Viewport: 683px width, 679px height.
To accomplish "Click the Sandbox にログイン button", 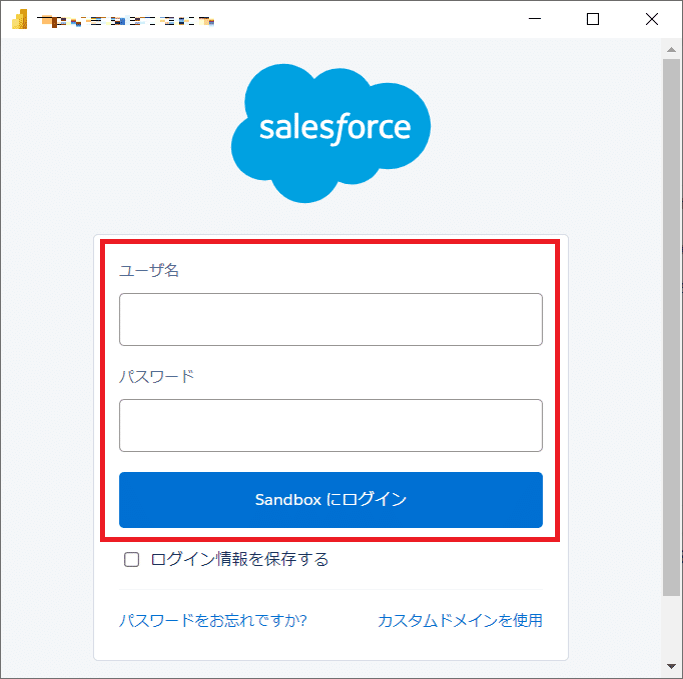I will click(331, 500).
